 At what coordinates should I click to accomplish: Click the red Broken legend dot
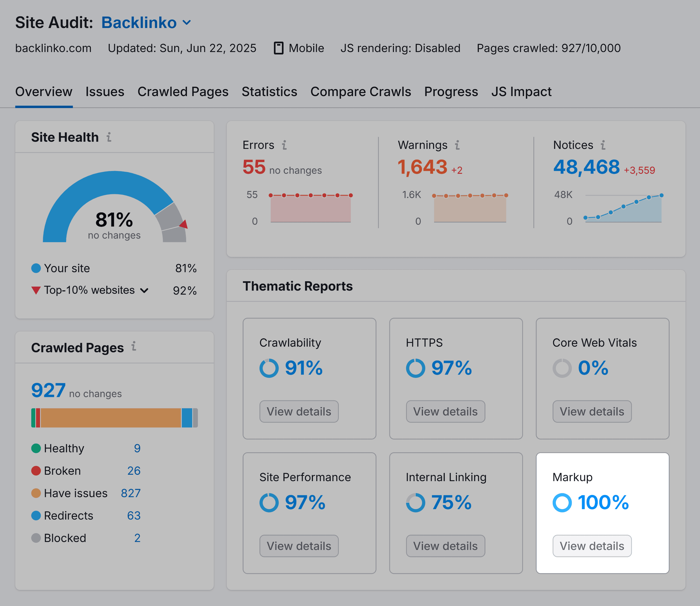pos(36,471)
